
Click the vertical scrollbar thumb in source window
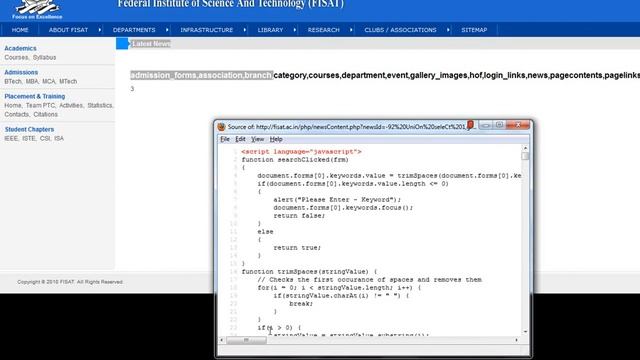click(525, 156)
